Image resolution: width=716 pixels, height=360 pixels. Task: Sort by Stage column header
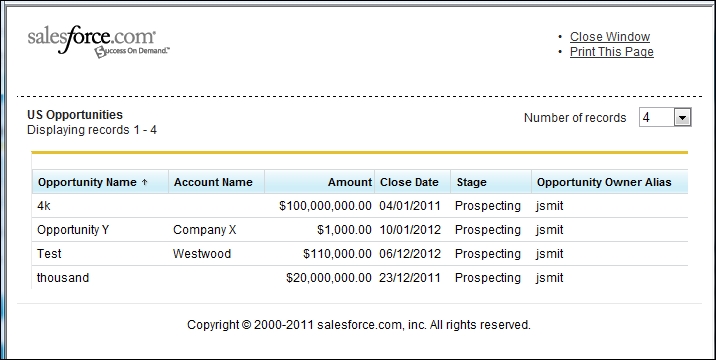pyautogui.click(x=471, y=182)
